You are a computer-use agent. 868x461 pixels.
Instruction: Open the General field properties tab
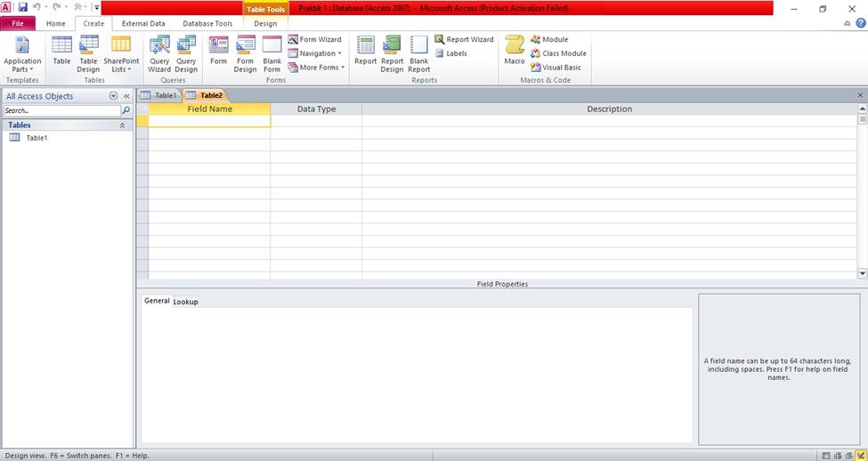click(157, 301)
